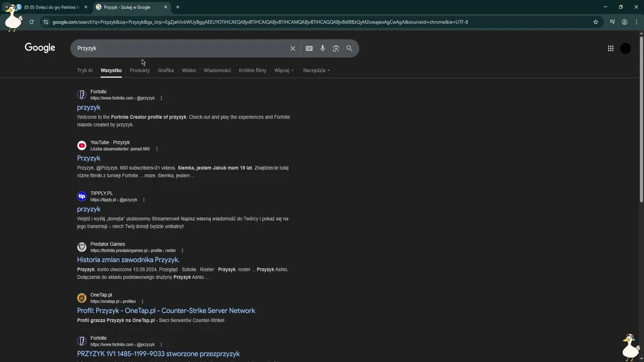Open 'Profil: Przyzyk - OneTap.pl' link
The image size is (644, 362).
point(166,311)
